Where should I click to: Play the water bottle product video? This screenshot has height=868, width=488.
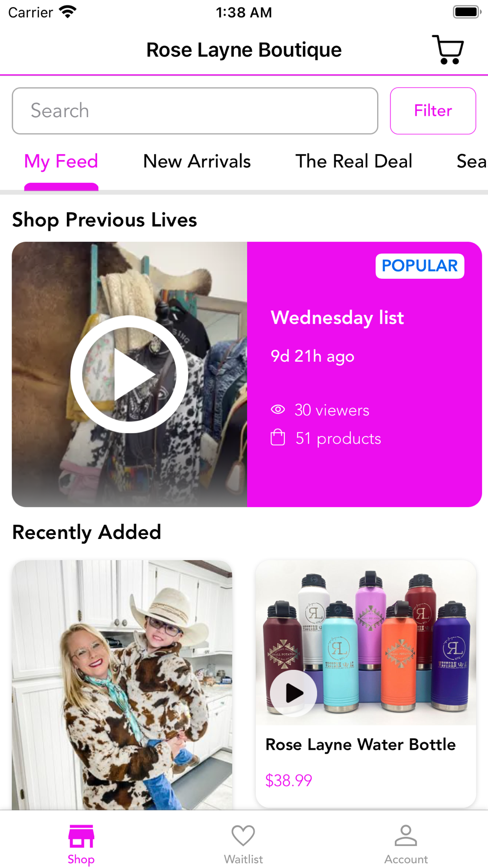(x=293, y=693)
